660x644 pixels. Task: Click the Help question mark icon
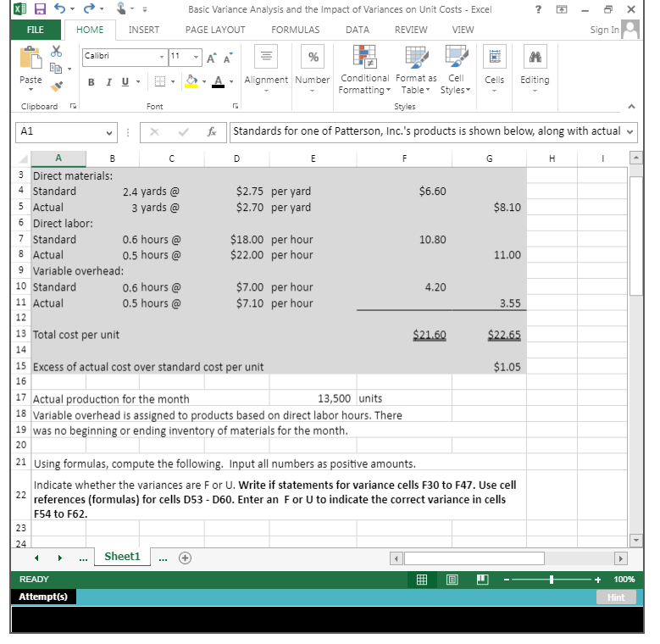(538, 9)
